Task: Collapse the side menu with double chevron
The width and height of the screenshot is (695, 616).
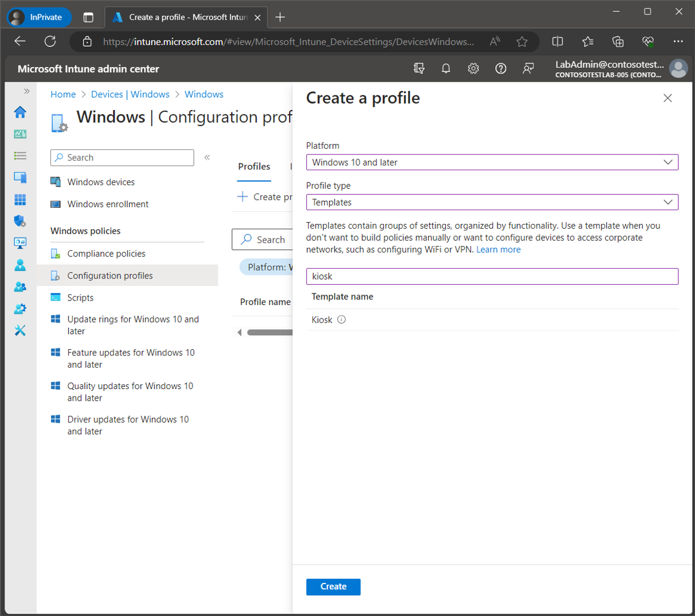Action: [x=207, y=157]
